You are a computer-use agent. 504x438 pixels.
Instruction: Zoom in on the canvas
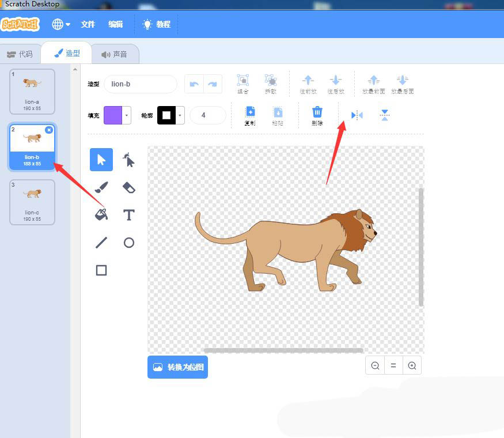412,365
